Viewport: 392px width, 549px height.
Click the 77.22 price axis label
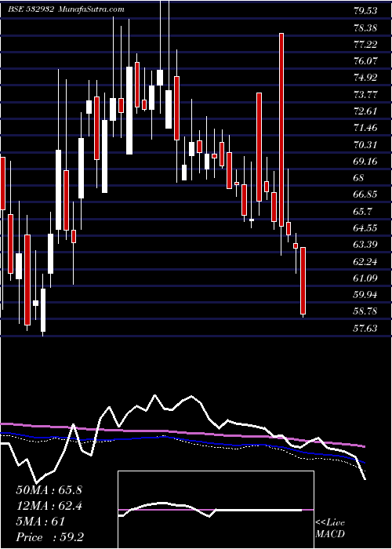tap(365, 45)
